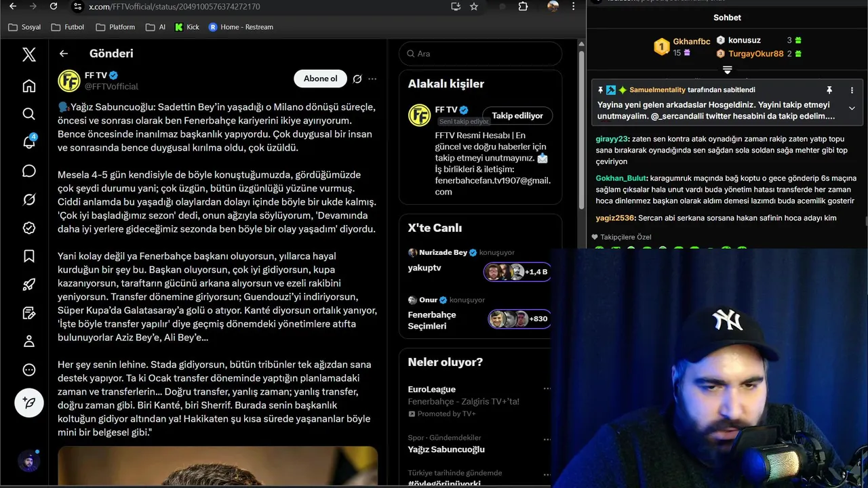Open the verified badge sidebar icon
Screen dimensions: 868x488
pyautogui.click(x=28, y=228)
